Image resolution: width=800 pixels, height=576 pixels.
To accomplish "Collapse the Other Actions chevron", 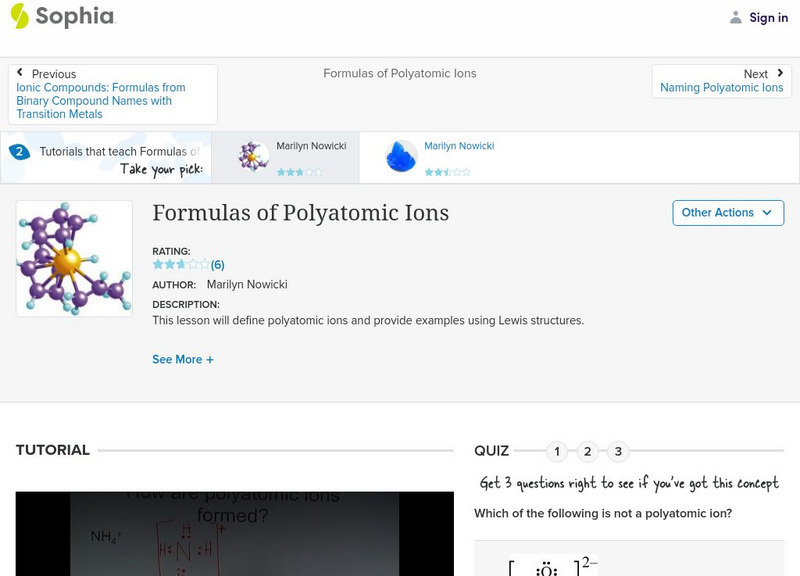I will pos(766,213).
